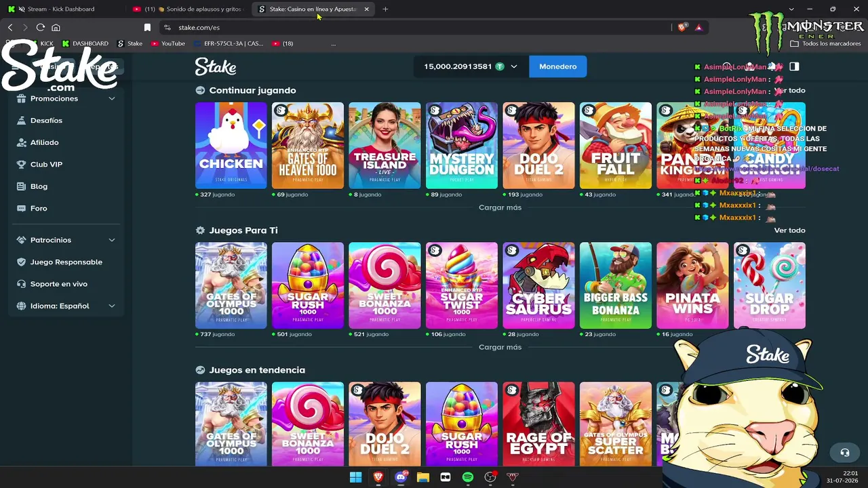
Task: Load more under Juegos Para Ti
Action: [x=500, y=347]
